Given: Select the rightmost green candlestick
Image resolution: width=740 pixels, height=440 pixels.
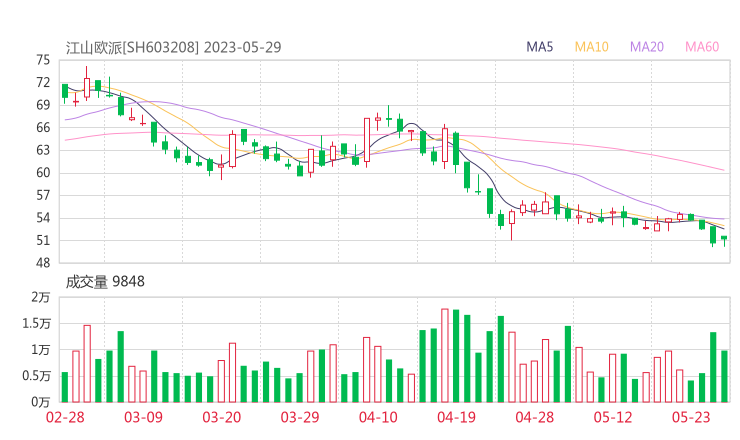Looking at the screenshot, I should 724,238.
